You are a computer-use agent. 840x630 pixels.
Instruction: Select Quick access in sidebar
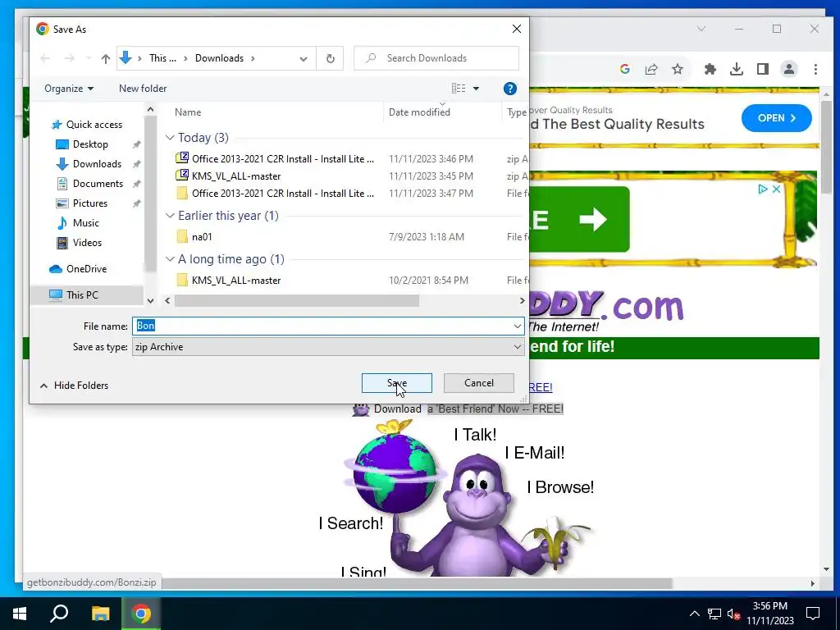[87, 125]
